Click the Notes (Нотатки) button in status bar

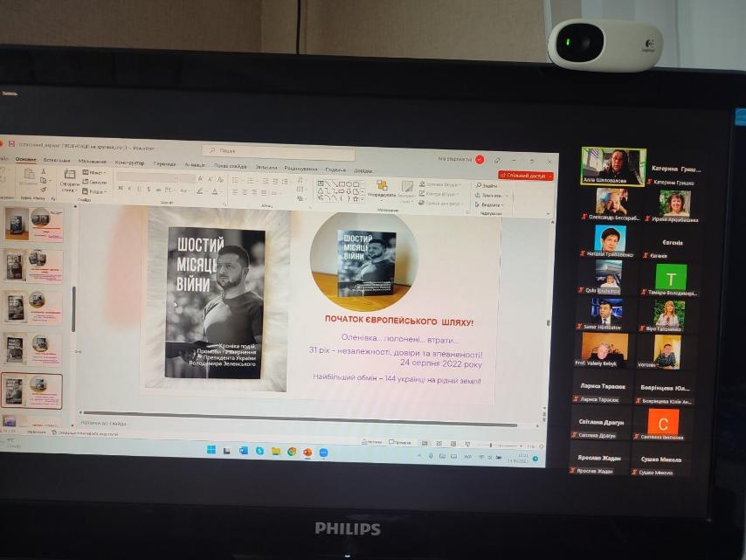[372, 442]
